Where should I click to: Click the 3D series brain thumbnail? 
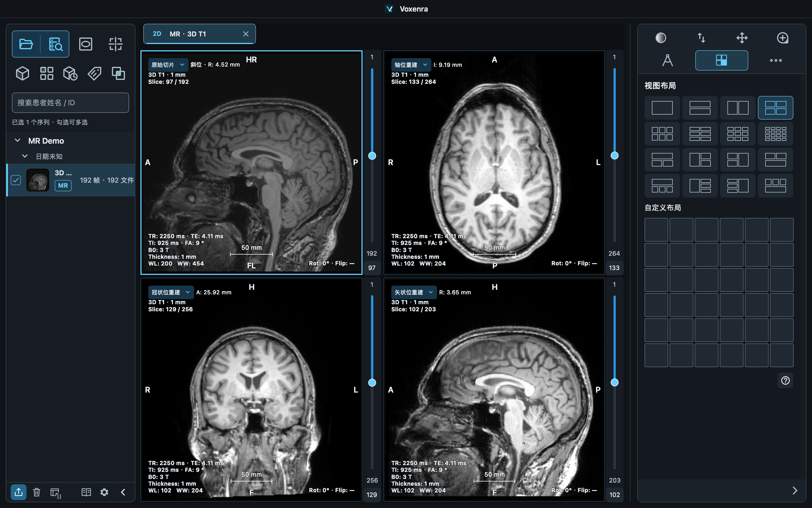coord(38,180)
